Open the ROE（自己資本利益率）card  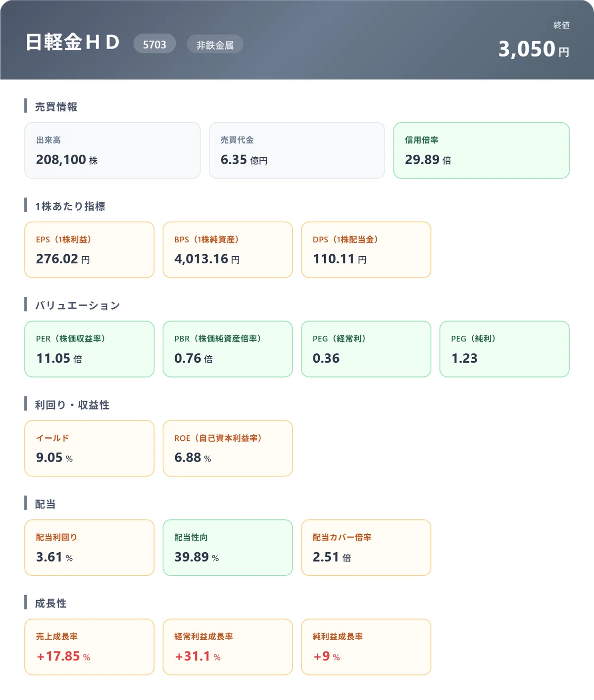[228, 449]
